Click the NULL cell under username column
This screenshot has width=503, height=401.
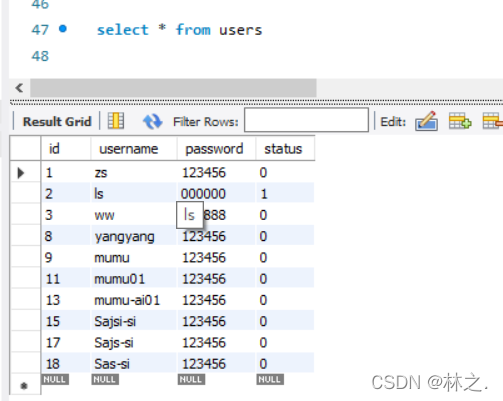click(105, 379)
